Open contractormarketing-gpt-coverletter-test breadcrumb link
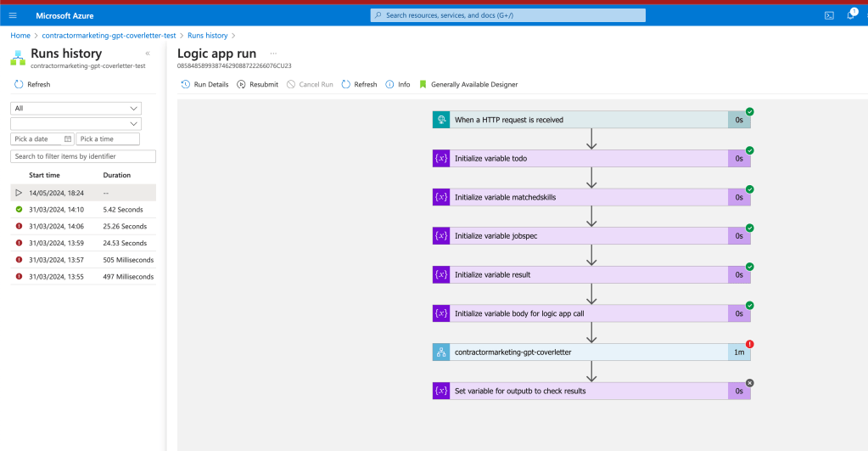 pos(109,36)
